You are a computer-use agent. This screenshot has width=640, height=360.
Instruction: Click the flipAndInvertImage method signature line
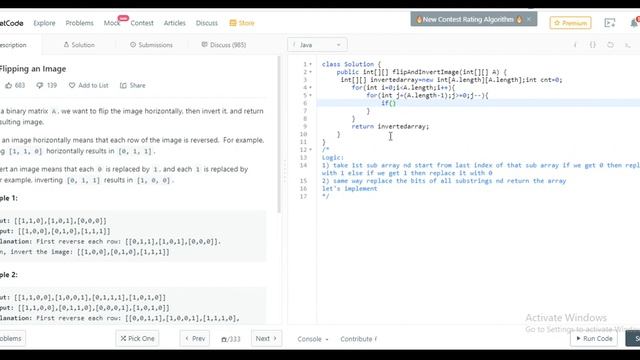click(421, 72)
